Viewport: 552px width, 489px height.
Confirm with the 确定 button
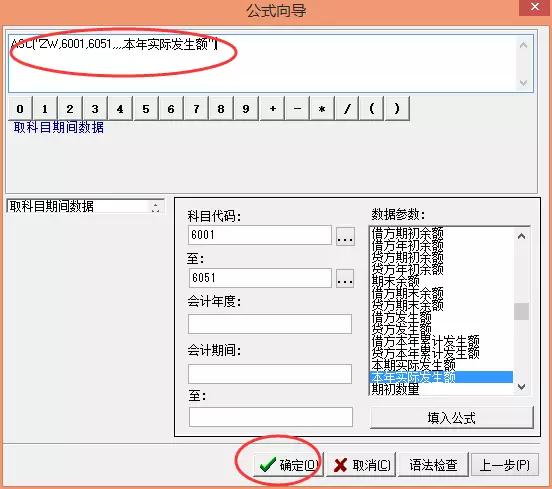click(x=289, y=465)
